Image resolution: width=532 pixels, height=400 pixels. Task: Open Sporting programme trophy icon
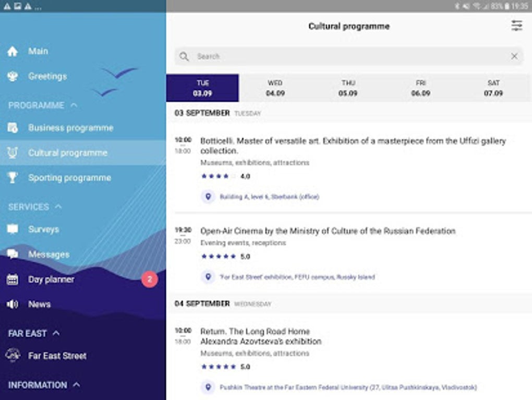(13, 178)
